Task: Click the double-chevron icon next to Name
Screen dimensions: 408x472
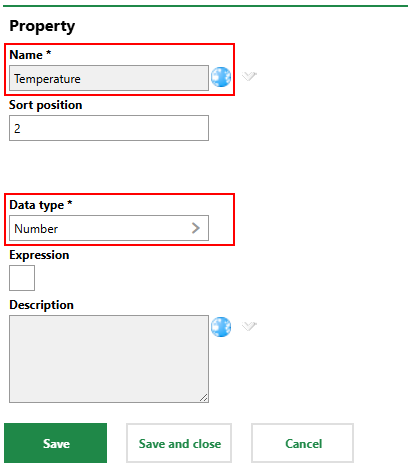Action: click(249, 76)
